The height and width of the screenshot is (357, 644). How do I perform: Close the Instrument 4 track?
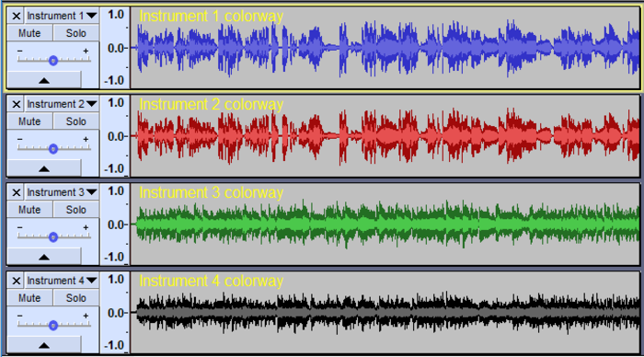(16, 281)
